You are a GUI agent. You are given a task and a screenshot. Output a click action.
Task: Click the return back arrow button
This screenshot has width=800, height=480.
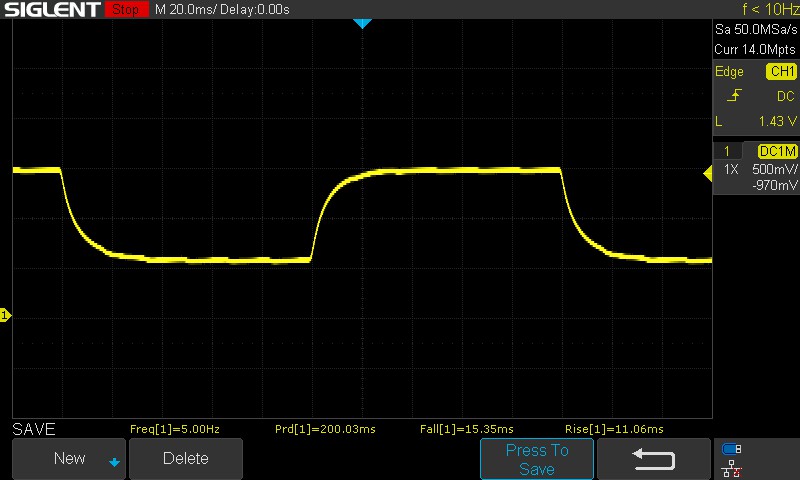654,459
